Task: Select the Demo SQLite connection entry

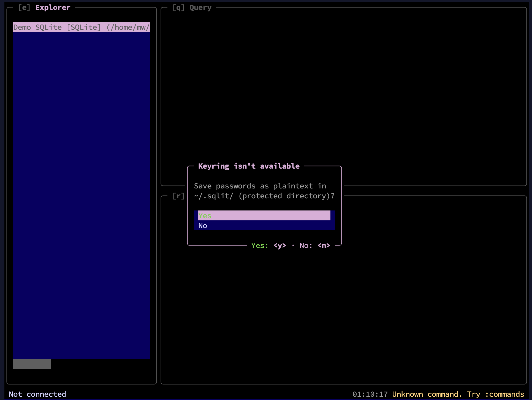Action: [81, 27]
